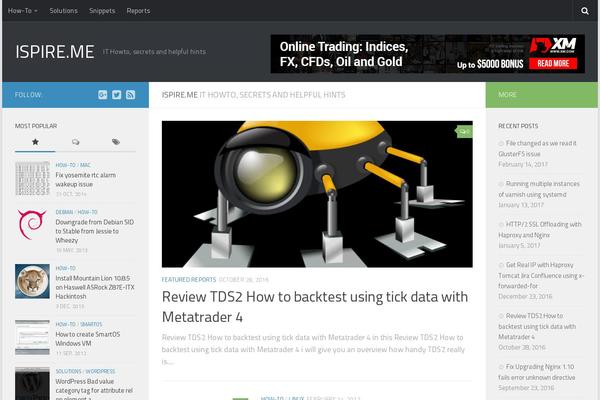
Task: Open the WordPress post thumbnail
Action: click(x=33, y=384)
